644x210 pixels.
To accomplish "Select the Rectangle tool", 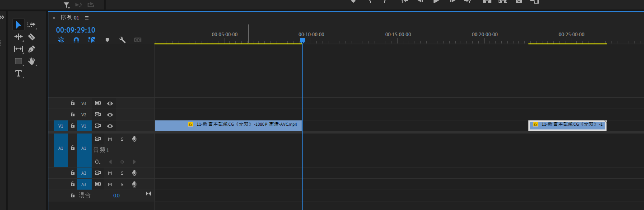I will pos(19,61).
